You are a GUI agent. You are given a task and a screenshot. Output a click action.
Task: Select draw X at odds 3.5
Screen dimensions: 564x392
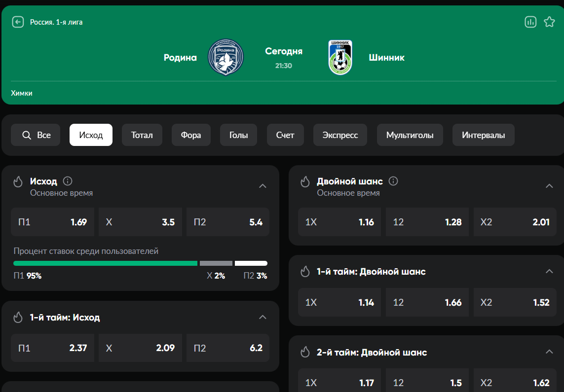tap(140, 222)
